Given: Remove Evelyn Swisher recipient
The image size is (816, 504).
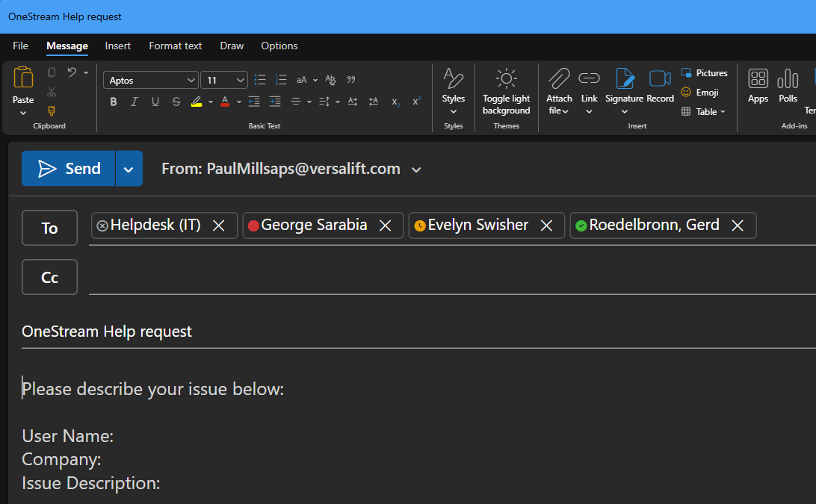Looking at the screenshot, I should point(546,225).
